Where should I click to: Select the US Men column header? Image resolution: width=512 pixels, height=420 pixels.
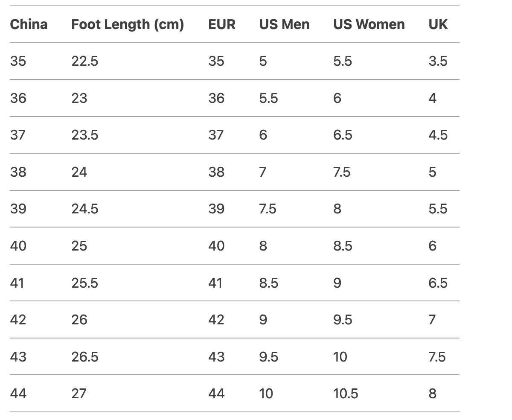(284, 24)
